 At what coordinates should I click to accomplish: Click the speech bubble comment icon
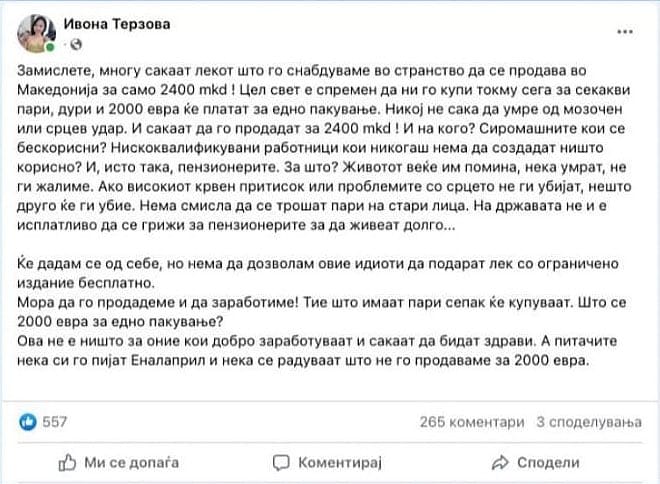(x=281, y=463)
